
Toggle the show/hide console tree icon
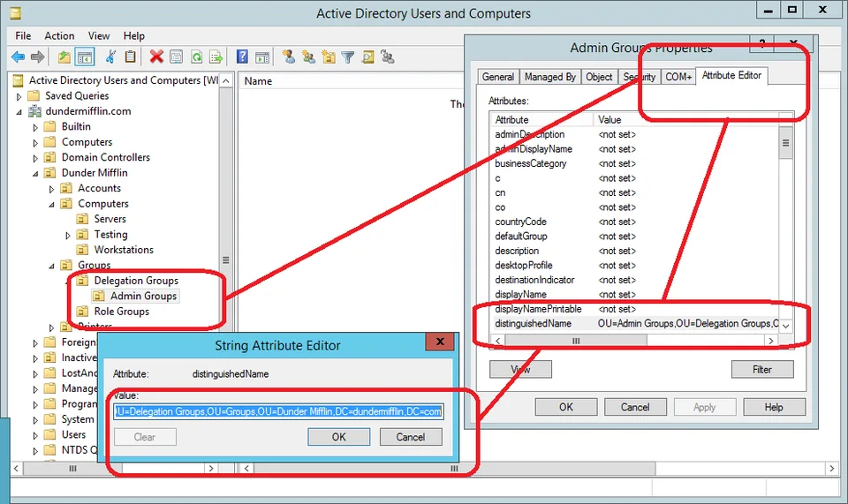(85, 56)
